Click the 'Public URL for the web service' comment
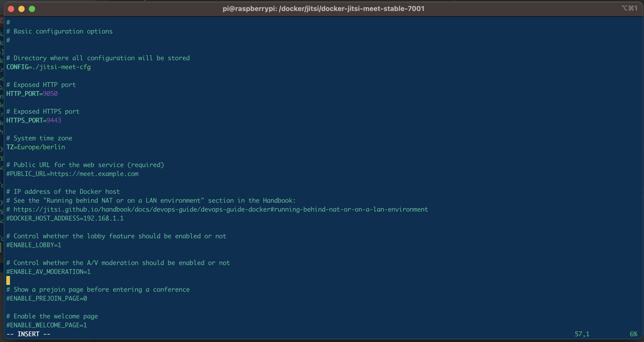This screenshot has height=342, width=644. [x=85, y=165]
